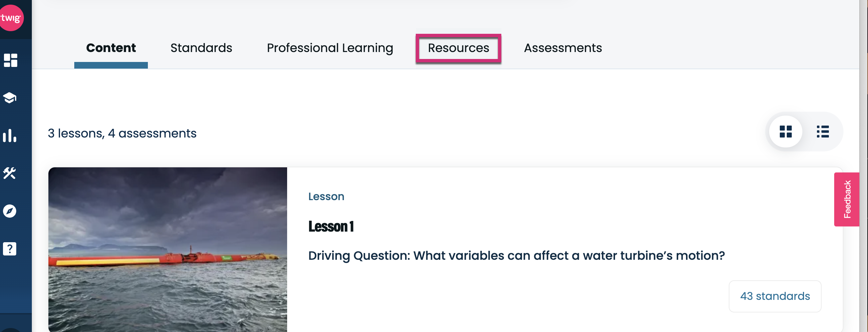Open the compass explore icon

coord(9,211)
